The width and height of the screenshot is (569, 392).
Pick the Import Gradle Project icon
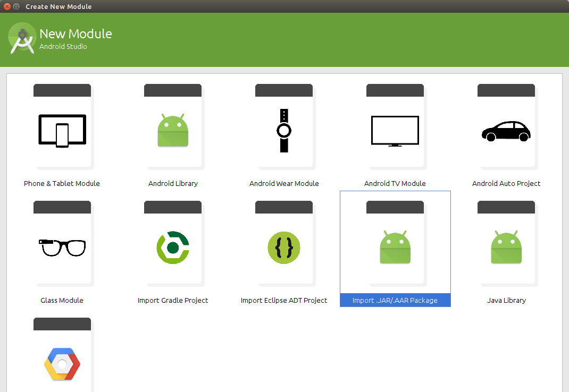(x=173, y=248)
